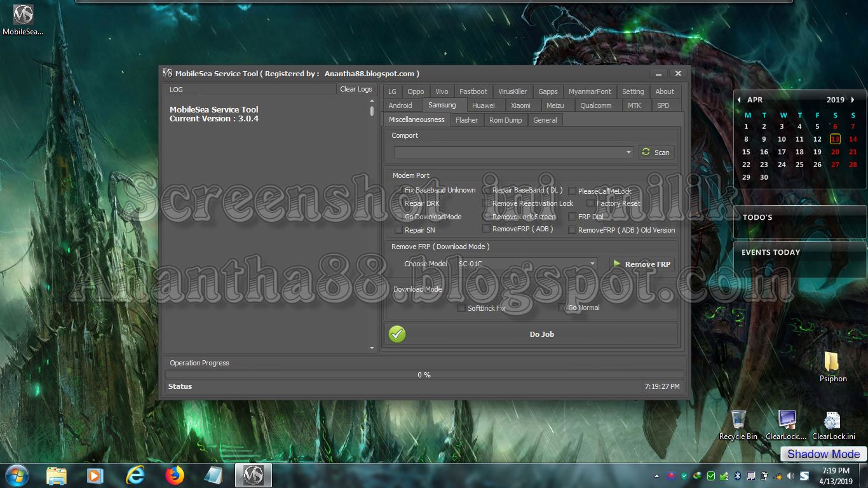Select the MobileSea taskbar button
Screen dimensions: 868x488
[254, 475]
